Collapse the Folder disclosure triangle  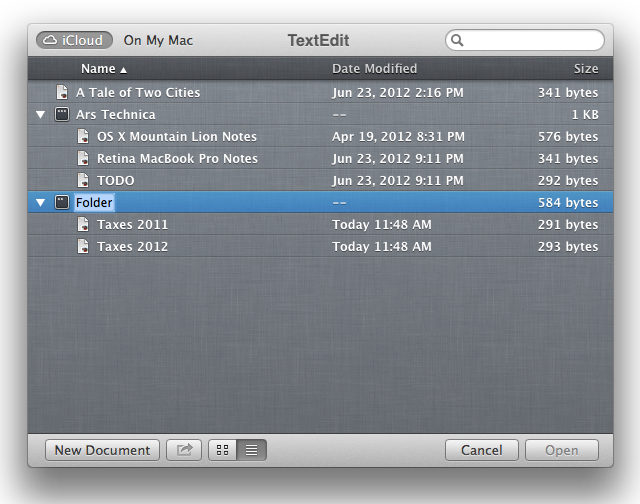[x=40, y=203]
